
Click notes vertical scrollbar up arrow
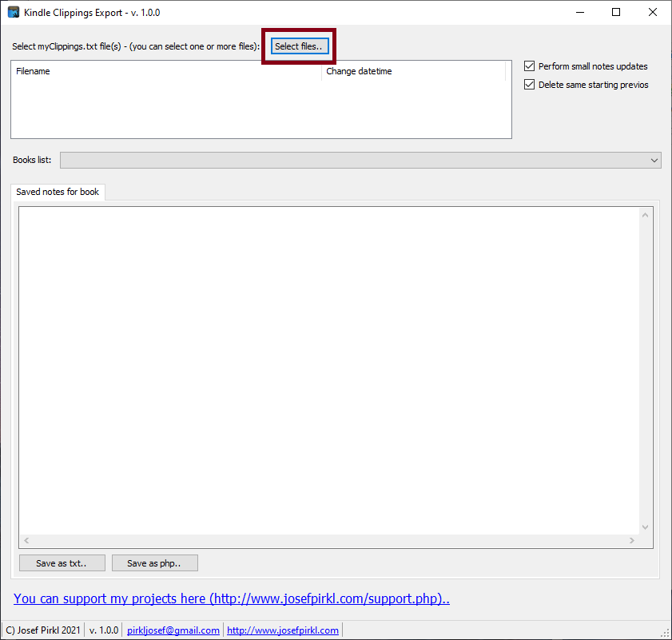pyautogui.click(x=645, y=215)
